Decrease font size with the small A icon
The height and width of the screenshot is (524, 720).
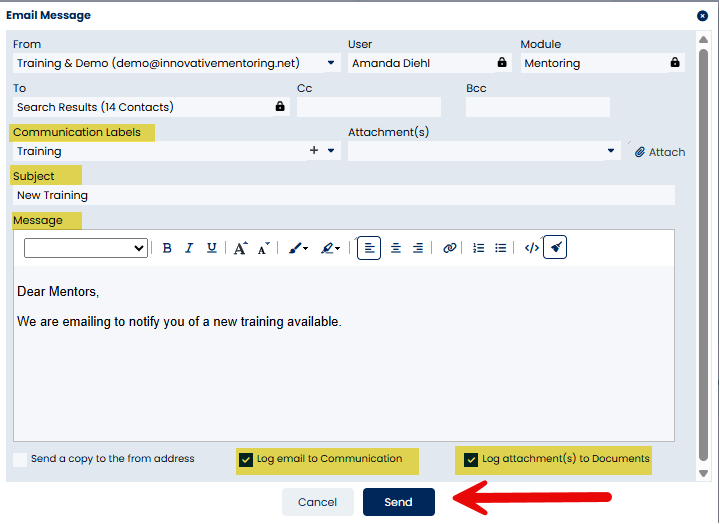(x=264, y=248)
